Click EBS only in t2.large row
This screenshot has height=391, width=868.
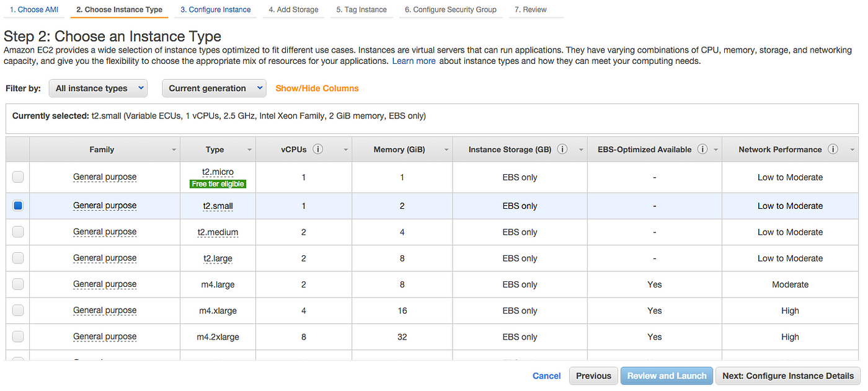click(x=520, y=258)
